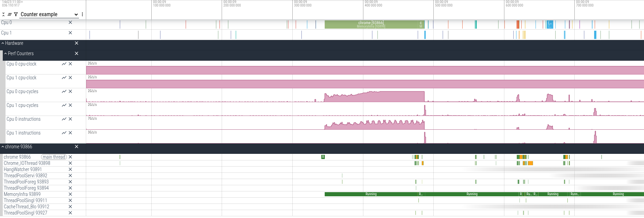The width and height of the screenshot is (644, 218).
Task: Remove the Cpu 0 track
Action: 70,22
